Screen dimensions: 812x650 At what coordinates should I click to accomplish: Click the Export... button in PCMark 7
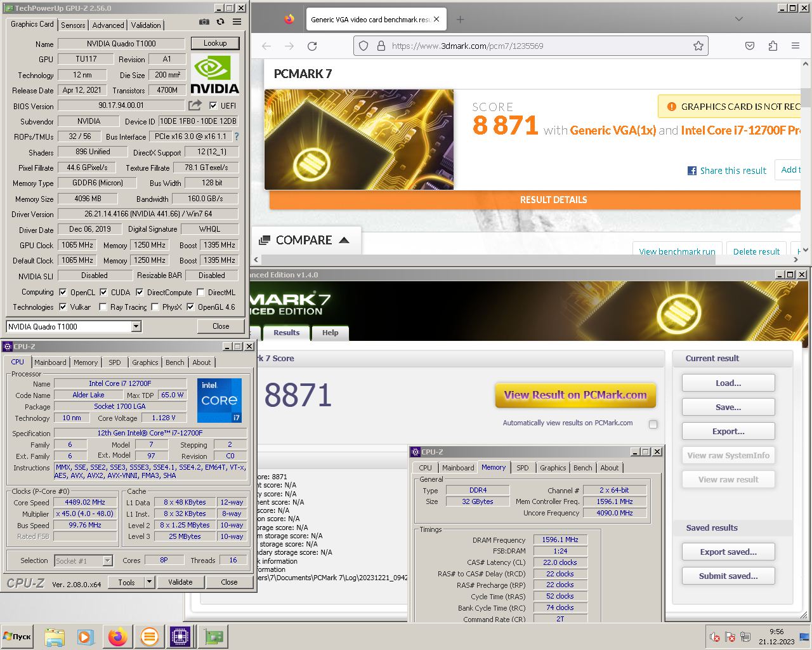tap(728, 432)
